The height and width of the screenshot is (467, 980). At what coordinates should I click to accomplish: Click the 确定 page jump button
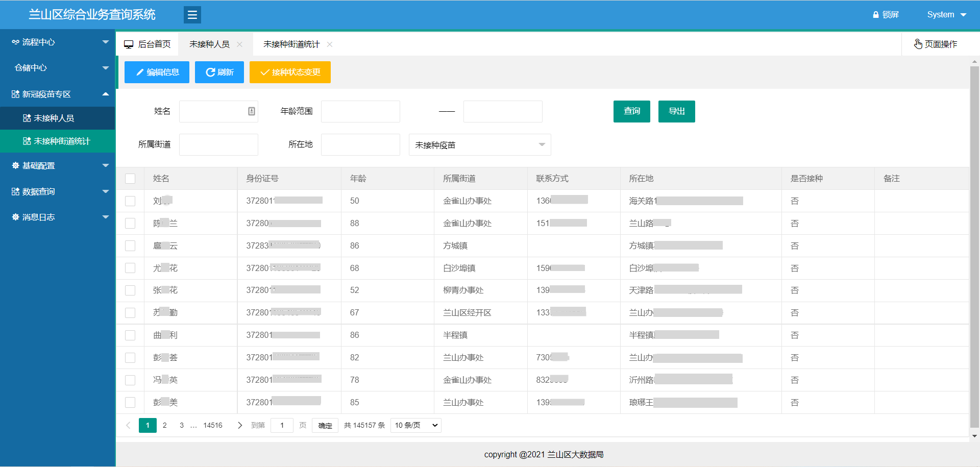tap(325, 425)
